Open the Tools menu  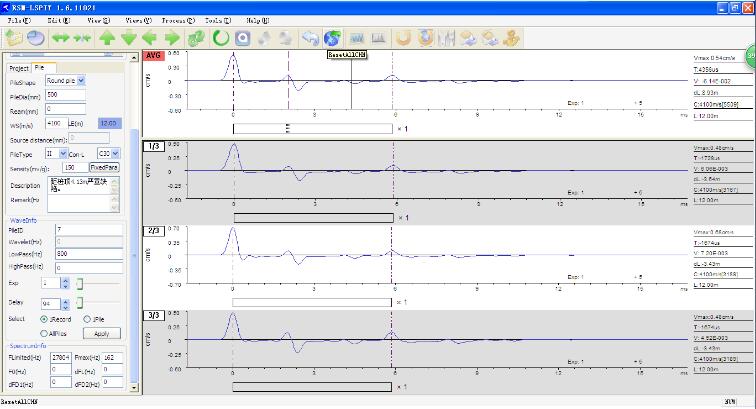pos(218,20)
